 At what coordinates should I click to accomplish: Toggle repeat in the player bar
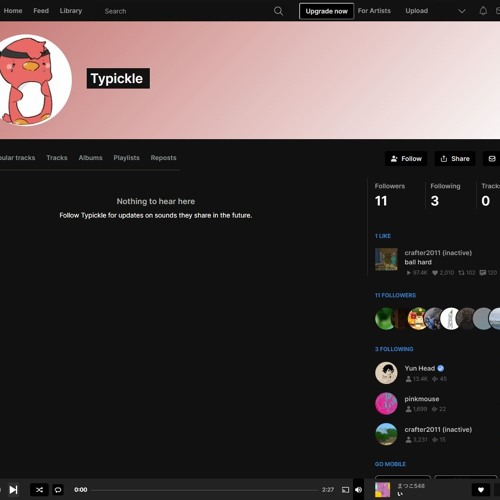pyautogui.click(x=58, y=490)
